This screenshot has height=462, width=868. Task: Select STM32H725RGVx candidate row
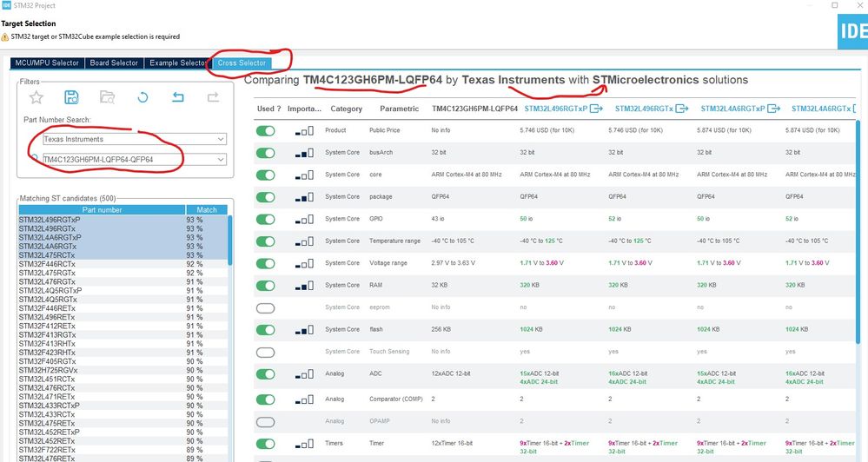click(123, 370)
